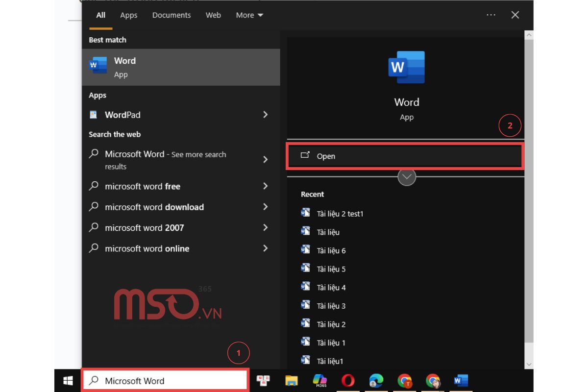
Task: Click the keyboard keys icon in taskbar
Action: 264,381
